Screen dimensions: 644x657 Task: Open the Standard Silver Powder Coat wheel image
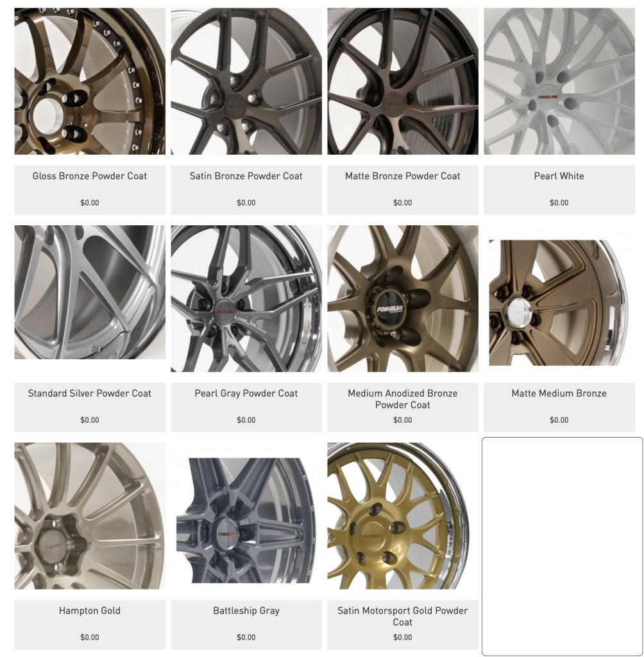[90, 292]
